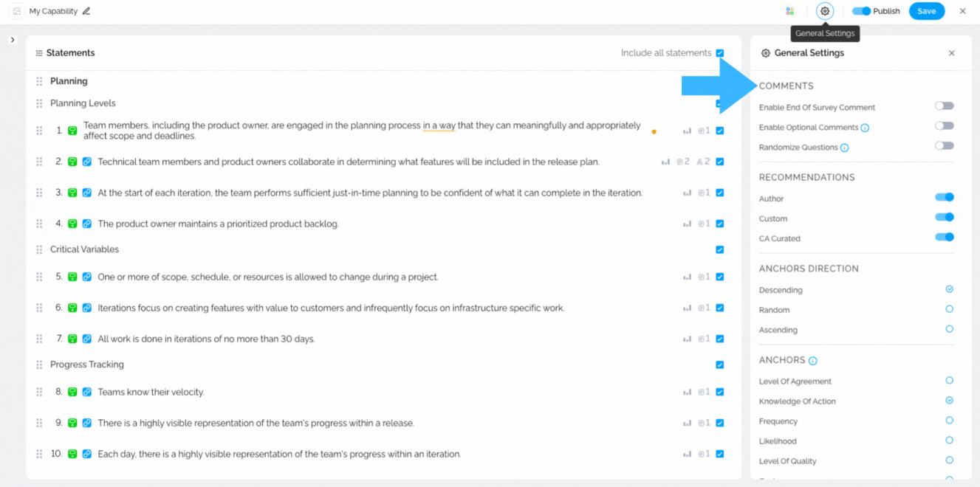
Task: Close the General Settings panel
Action: click(x=952, y=53)
